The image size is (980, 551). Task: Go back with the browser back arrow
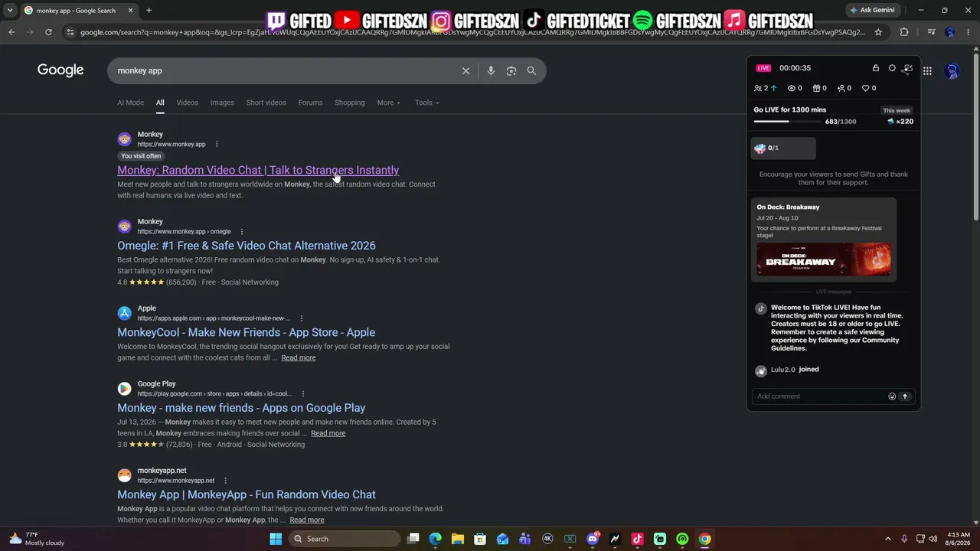click(11, 32)
